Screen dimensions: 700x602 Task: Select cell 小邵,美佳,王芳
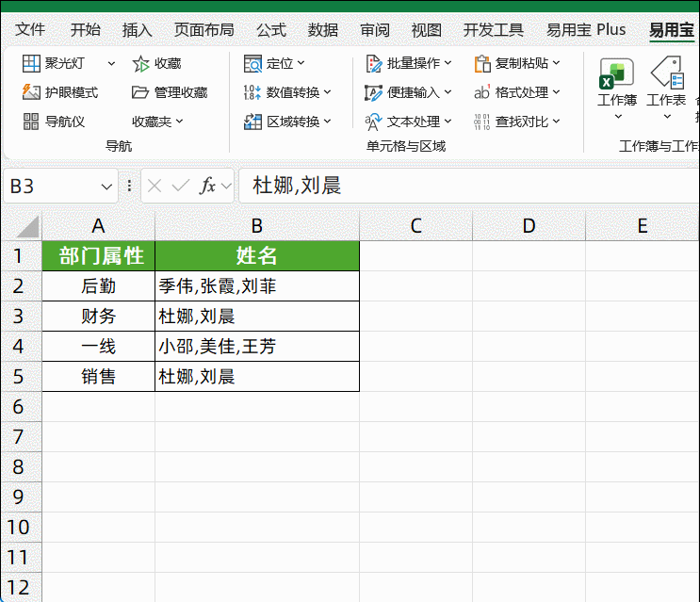(x=256, y=347)
